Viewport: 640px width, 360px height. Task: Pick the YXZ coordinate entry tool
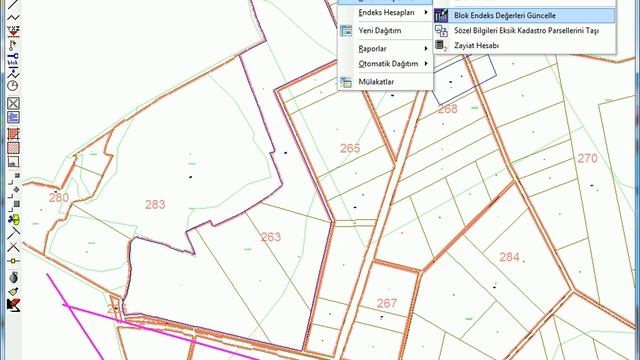coord(13,31)
